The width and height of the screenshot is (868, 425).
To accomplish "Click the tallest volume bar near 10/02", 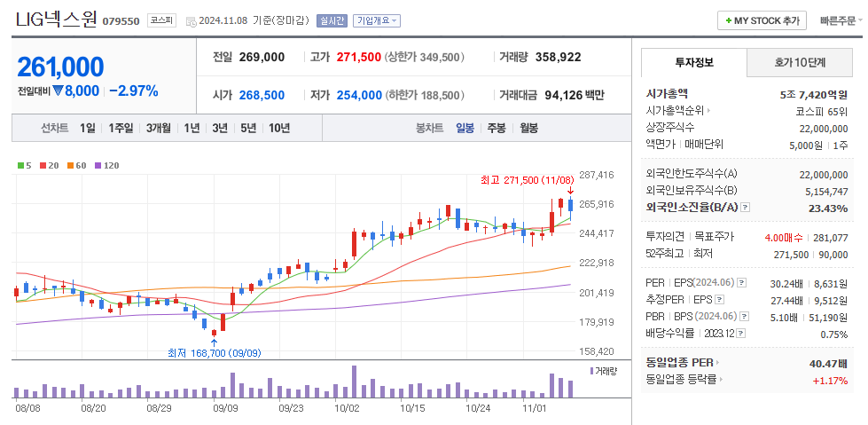I will 355,382.
